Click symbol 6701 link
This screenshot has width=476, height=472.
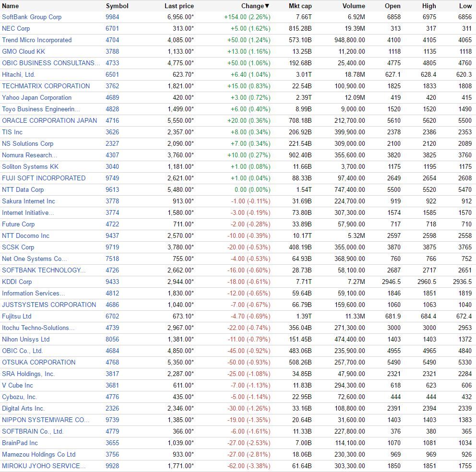coord(112,28)
